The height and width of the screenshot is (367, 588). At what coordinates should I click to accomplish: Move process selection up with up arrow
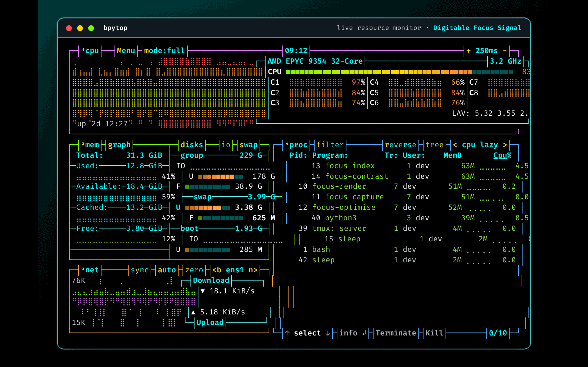click(287, 333)
